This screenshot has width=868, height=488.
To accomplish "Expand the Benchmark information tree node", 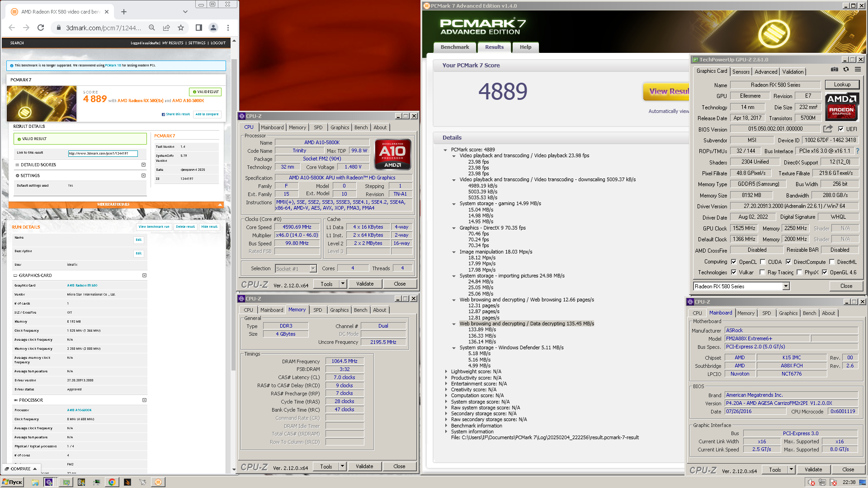I will [x=445, y=426].
